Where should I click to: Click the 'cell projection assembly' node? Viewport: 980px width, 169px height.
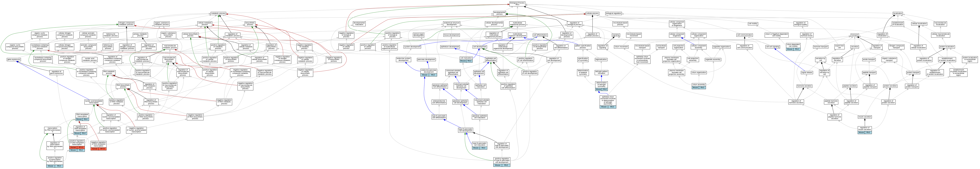tap(693, 60)
